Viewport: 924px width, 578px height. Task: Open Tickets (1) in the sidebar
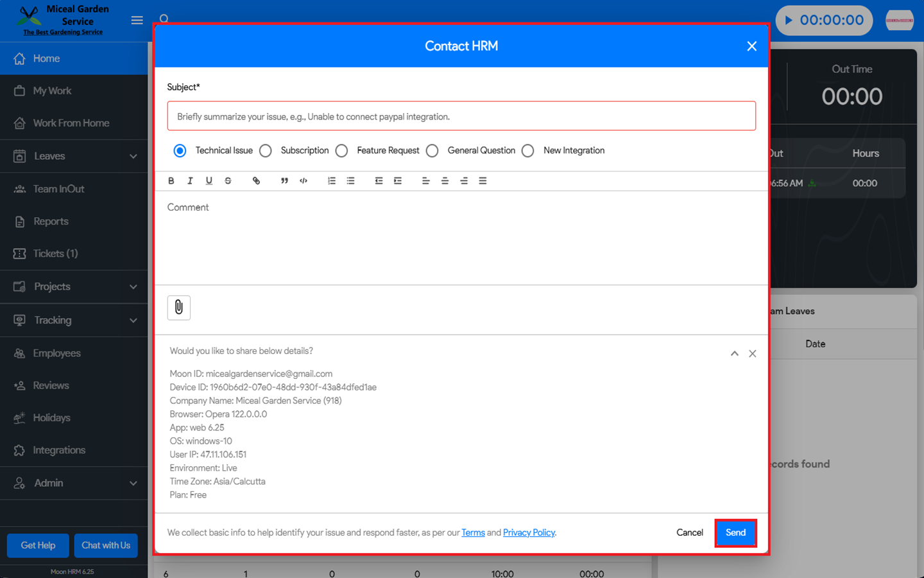pos(55,254)
